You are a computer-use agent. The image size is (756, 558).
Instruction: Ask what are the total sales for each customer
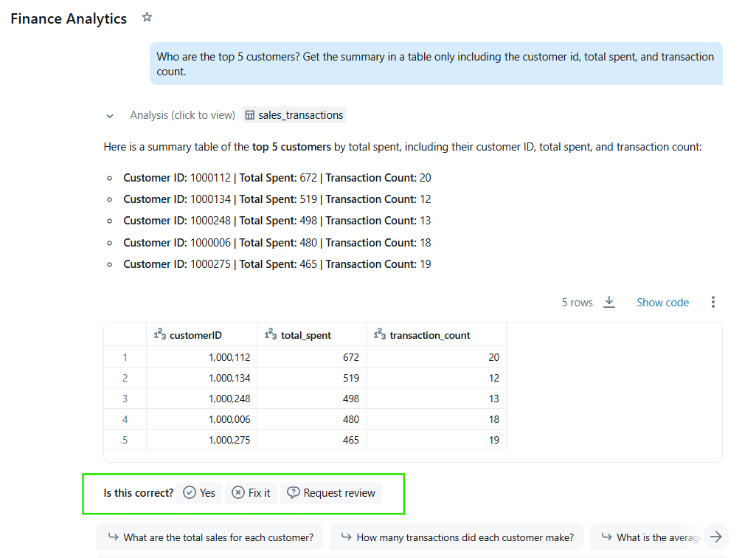(x=209, y=537)
